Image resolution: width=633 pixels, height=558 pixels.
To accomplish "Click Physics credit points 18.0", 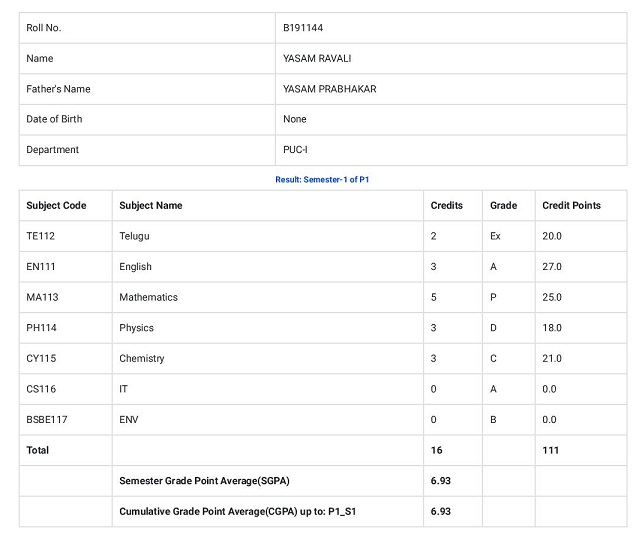I will pyautogui.click(x=552, y=328).
